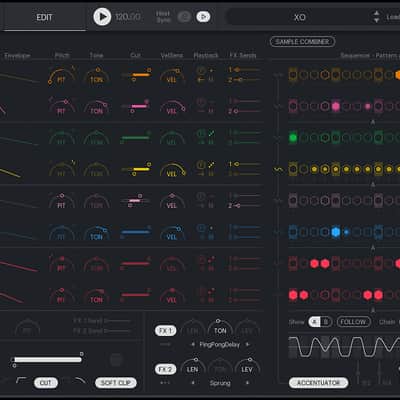The image size is (400, 400).
Task: Click the dimmed PIT knob in bottom-left panel
Action: [27, 327]
